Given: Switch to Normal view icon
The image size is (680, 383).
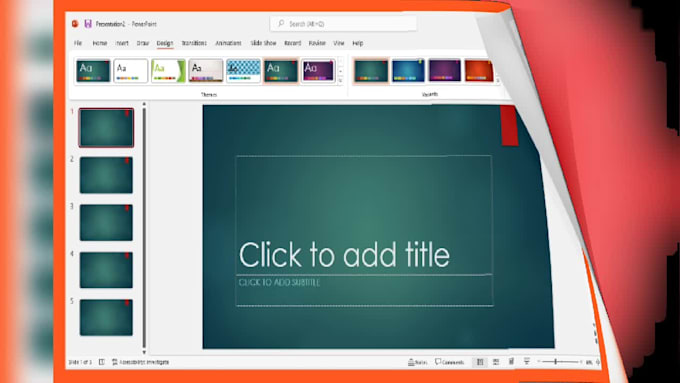Looking at the screenshot, I should pos(480,362).
